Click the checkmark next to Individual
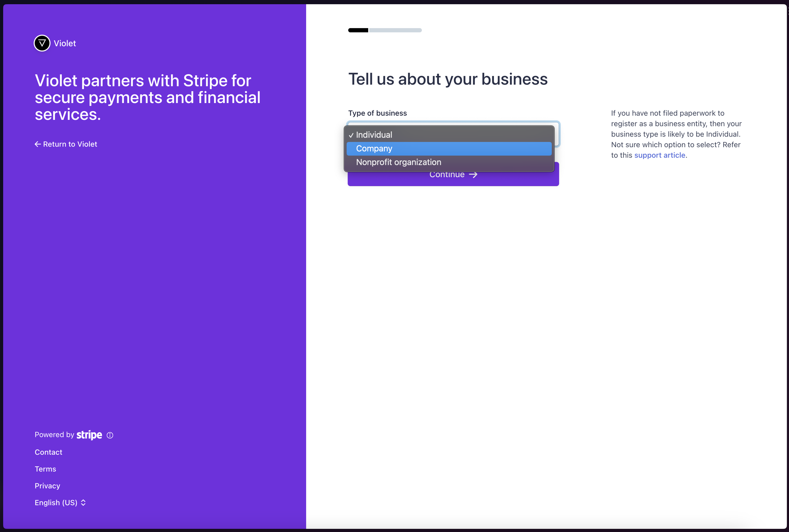This screenshot has height=532, width=789. coord(351,135)
